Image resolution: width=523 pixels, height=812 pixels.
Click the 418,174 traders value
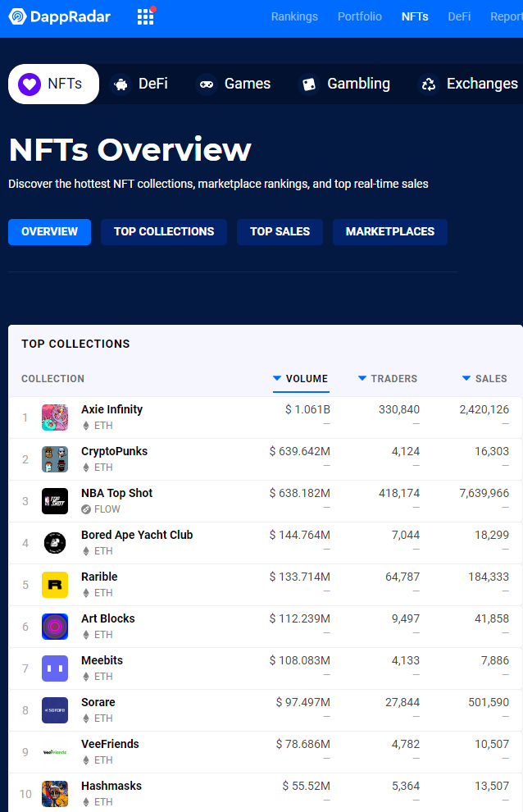(399, 493)
